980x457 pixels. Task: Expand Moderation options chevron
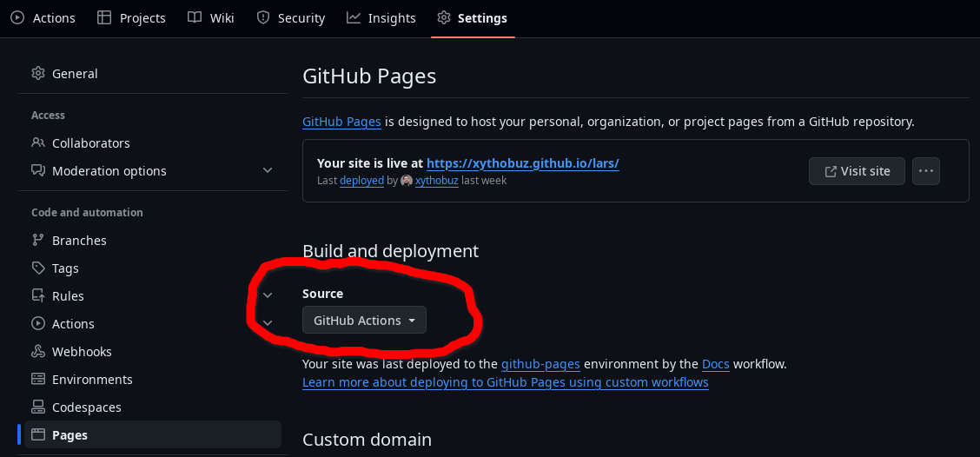pos(268,170)
